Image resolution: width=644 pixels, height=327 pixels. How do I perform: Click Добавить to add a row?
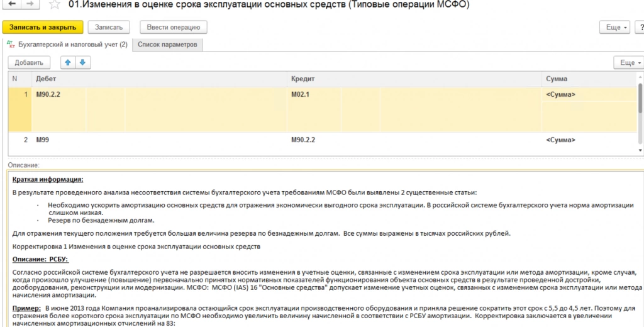[29, 62]
